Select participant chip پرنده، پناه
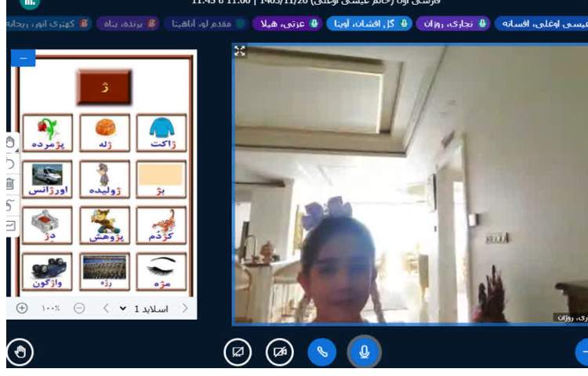The height and width of the screenshot is (376, 588). [x=128, y=23]
